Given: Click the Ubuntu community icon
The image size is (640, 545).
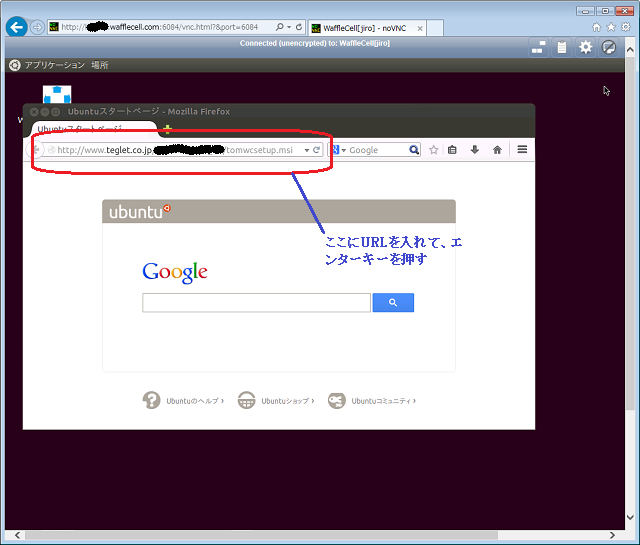Looking at the screenshot, I should pos(337,400).
